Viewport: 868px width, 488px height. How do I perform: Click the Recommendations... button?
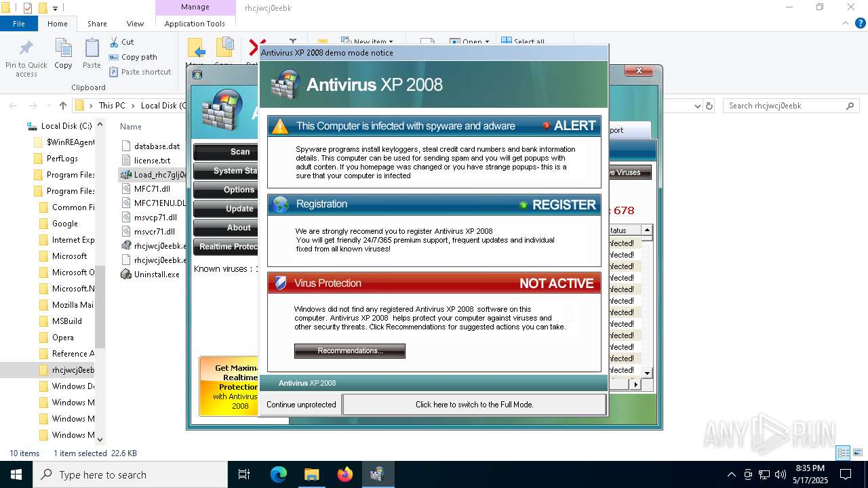coord(350,351)
